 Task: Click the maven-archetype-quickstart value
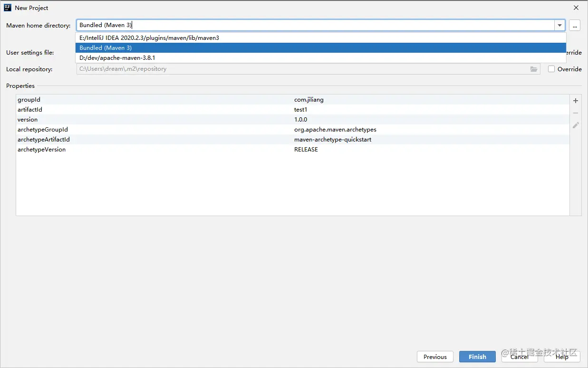(x=333, y=140)
